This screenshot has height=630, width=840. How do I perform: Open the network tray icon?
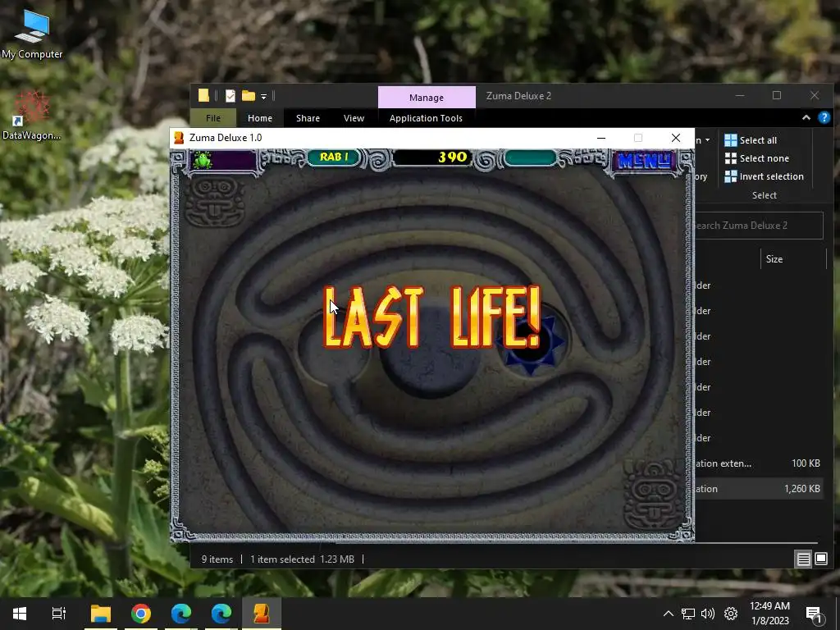(688, 614)
